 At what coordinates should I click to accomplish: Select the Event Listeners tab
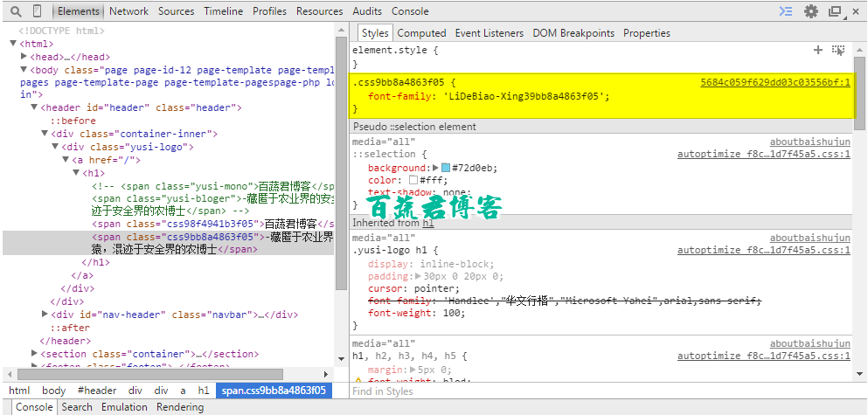click(x=490, y=33)
